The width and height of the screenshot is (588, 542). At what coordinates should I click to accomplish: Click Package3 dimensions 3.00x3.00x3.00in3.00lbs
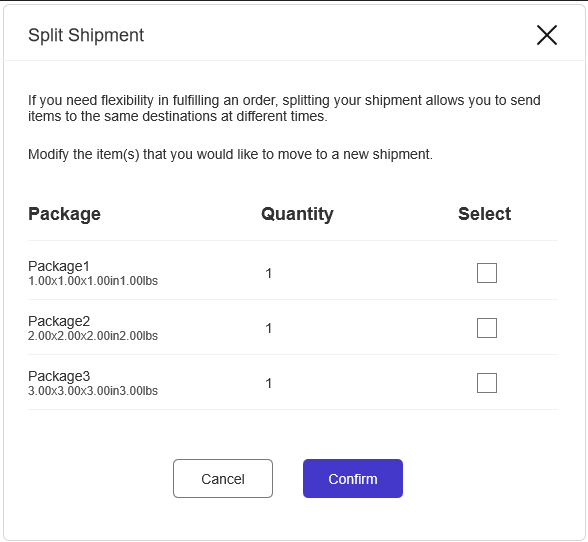(93, 391)
